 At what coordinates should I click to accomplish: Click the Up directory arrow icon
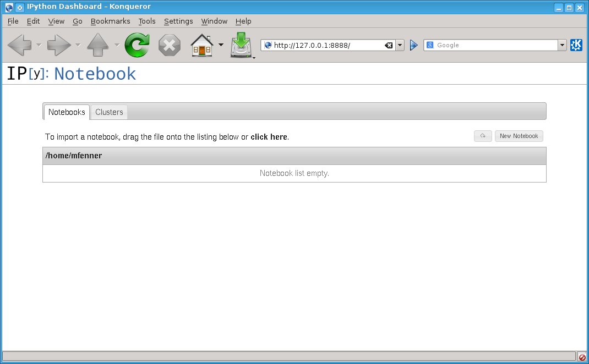(x=98, y=45)
